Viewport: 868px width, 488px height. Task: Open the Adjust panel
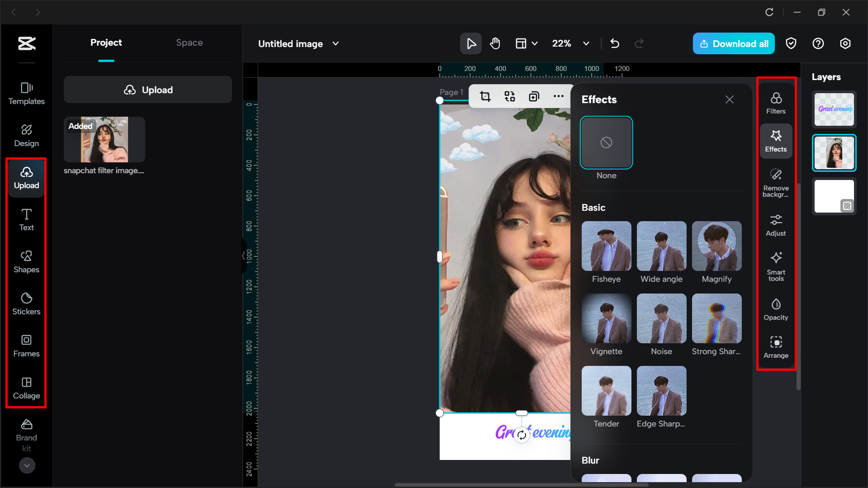(x=776, y=225)
